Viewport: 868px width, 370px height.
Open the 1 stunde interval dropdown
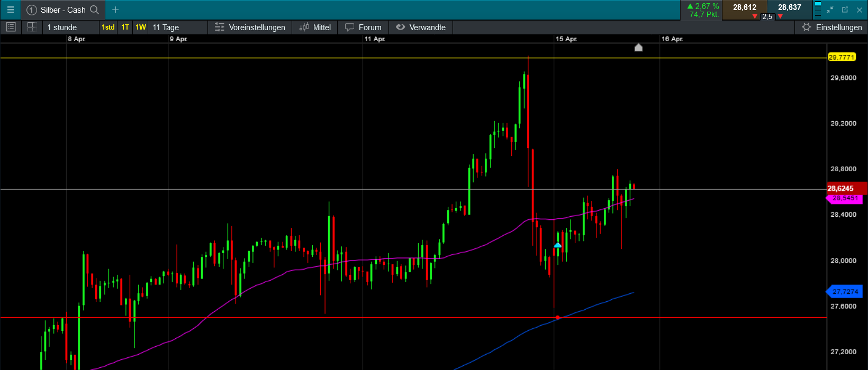pyautogui.click(x=71, y=27)
